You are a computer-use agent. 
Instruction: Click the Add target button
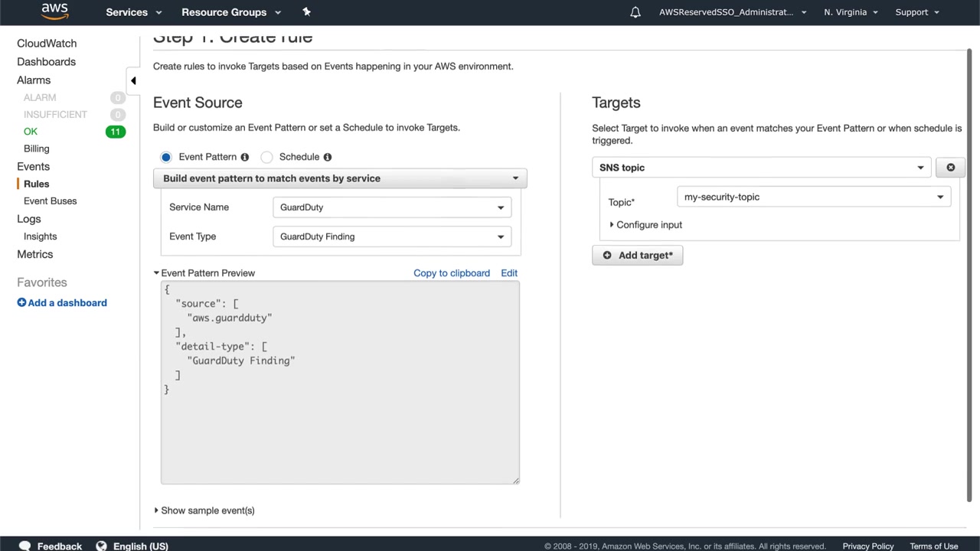[637, 256]
